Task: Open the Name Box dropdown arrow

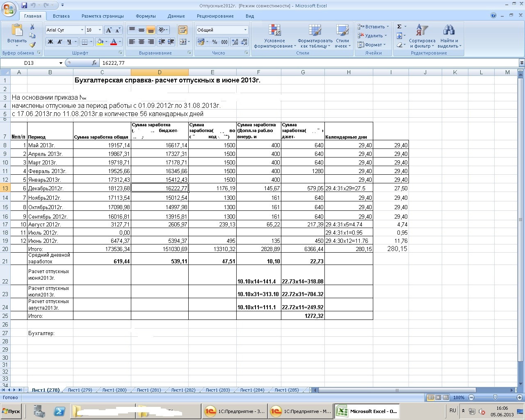Action: [x=61, y=63]
